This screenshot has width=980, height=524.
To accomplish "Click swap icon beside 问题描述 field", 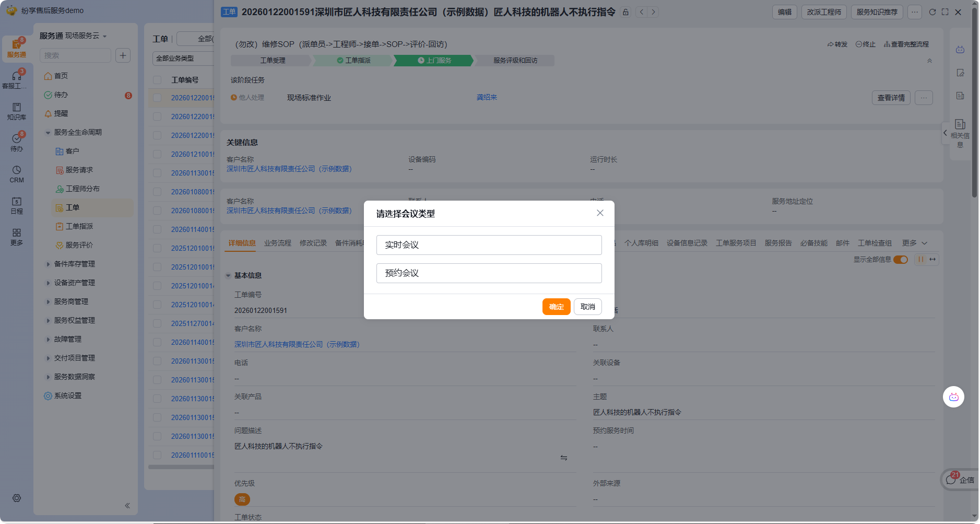I will [x=564, y=458].
